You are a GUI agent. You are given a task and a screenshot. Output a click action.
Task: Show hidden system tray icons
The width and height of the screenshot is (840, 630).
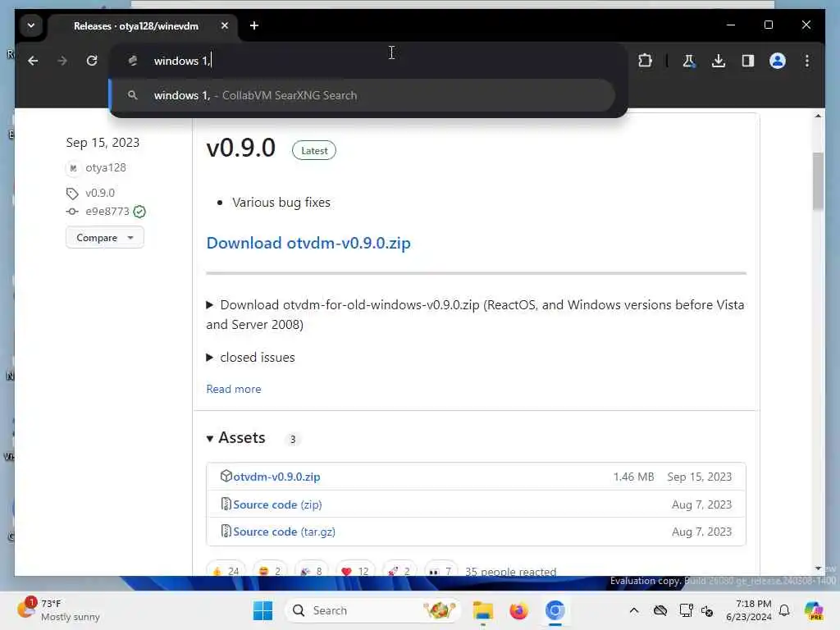[x=634, y=610]
